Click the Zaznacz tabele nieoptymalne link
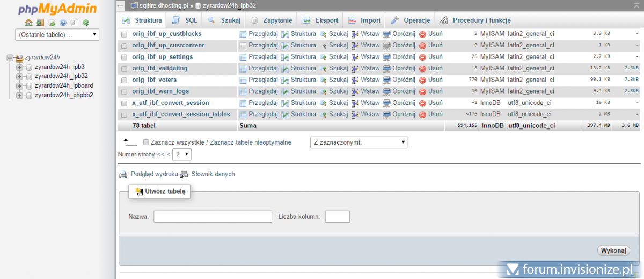 coord(251,142)
